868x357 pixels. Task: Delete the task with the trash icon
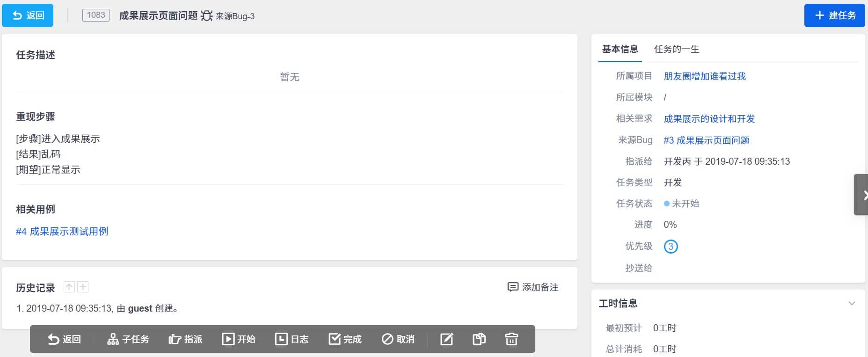point(511,339)
